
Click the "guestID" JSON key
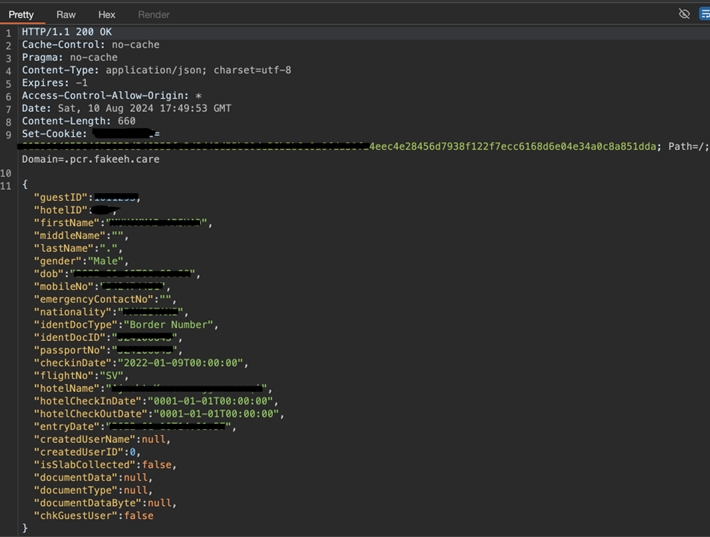point(61,197)
